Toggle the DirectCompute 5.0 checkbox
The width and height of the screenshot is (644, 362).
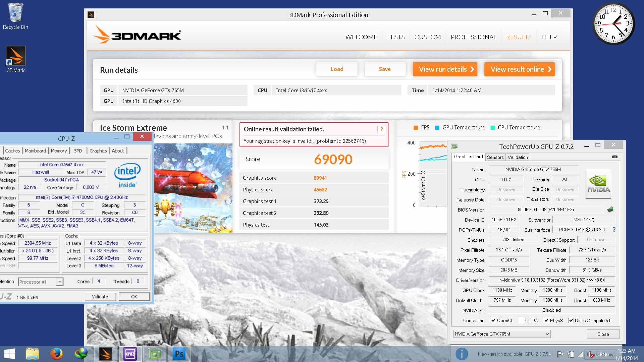[x=571, y=320]
